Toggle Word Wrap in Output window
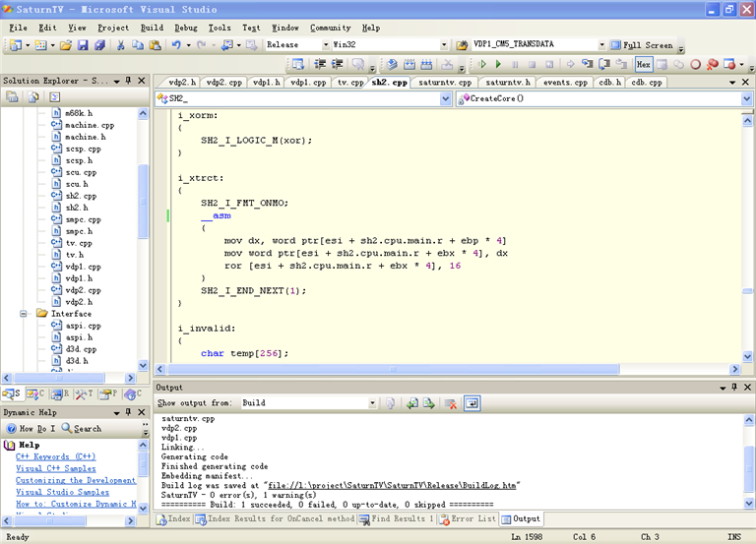756x544 pixels. tap(472, 403)
